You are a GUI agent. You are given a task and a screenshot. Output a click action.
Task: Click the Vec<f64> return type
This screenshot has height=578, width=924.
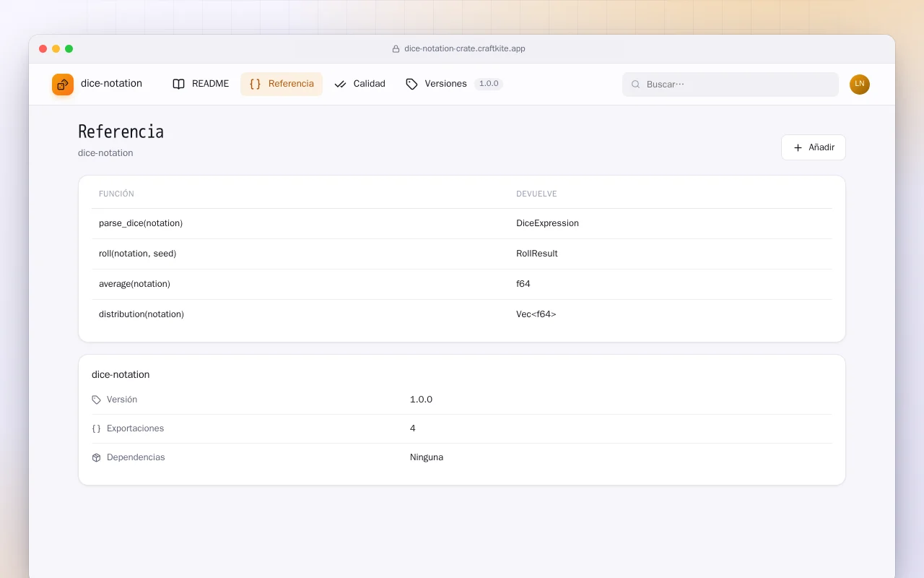[536, 314]
